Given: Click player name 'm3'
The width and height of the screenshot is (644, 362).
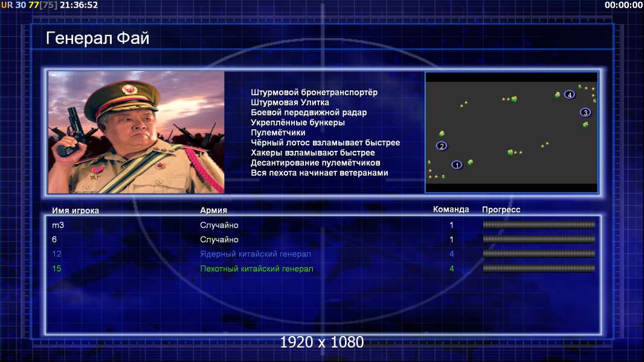Looking at the screenshot, I should point(58,225).
